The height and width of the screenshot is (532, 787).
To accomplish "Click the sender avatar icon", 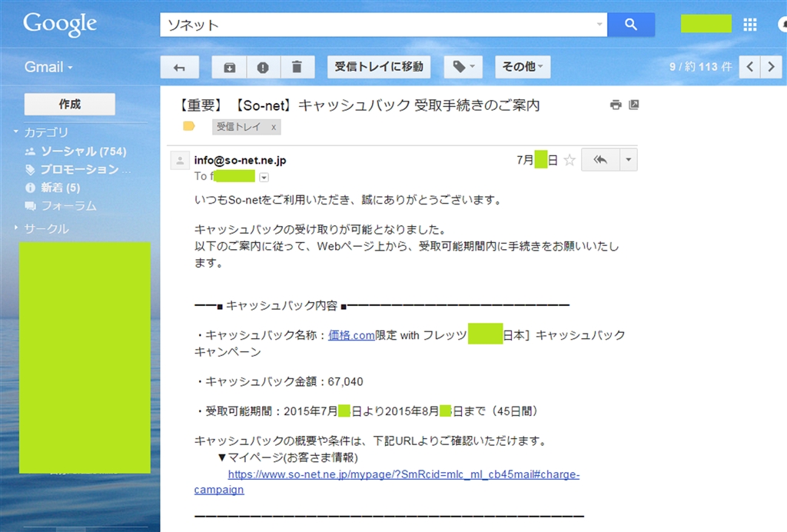I will click(x=180, y=161).
